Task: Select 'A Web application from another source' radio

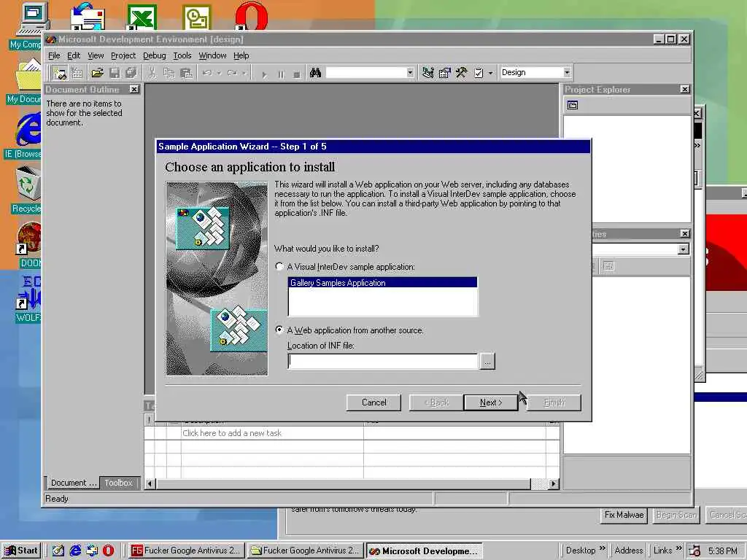Action: [x=279, y=330]
